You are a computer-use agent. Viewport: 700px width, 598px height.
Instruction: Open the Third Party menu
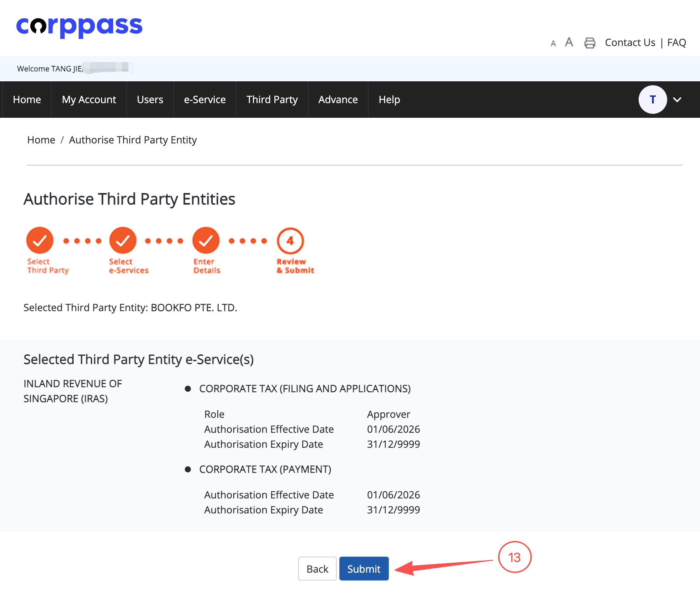point(272,100)
